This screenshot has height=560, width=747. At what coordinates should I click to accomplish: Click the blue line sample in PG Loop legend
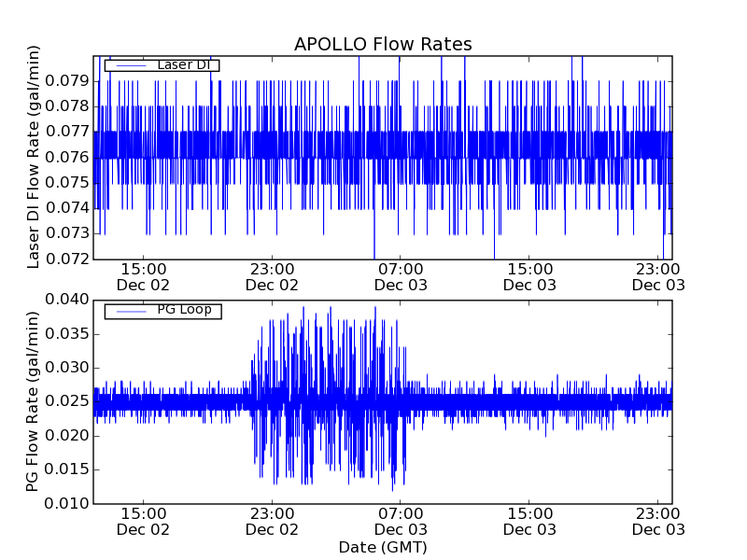[130, 311]
